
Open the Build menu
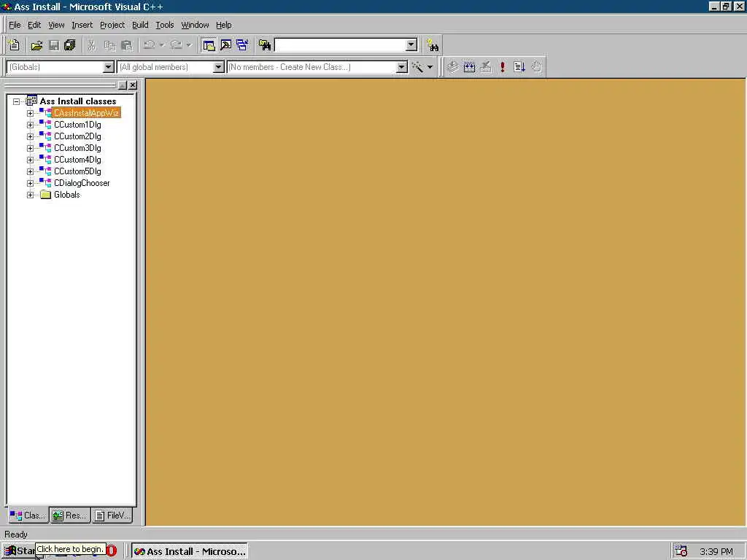pyautogui.click(x=140, y=25)
